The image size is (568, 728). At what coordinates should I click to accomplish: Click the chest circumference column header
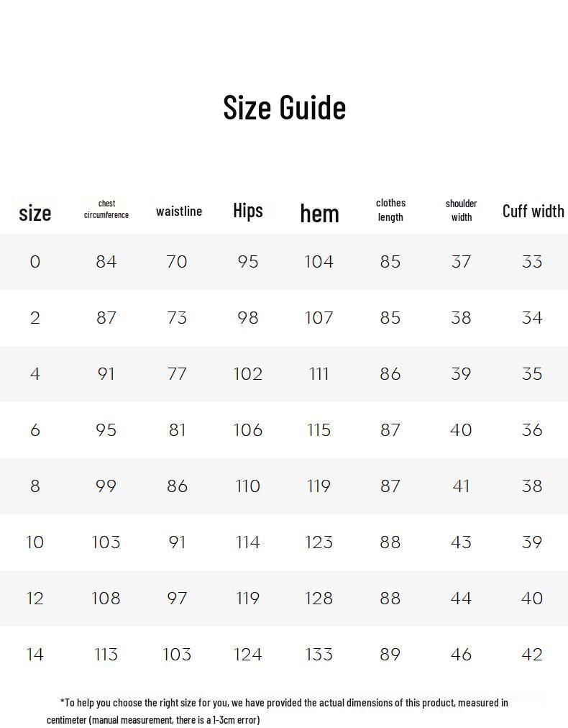point(106,209)
